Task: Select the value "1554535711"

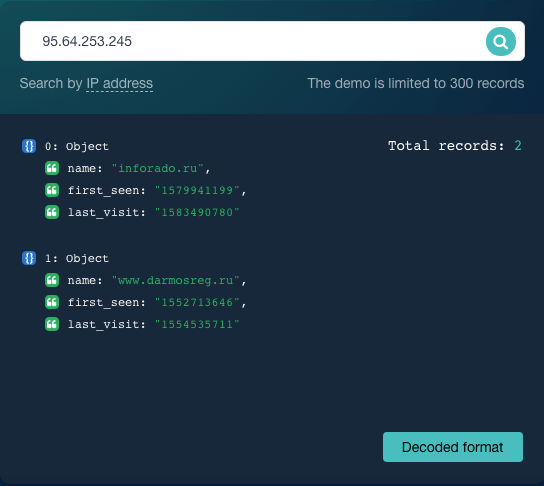Action: tap(197, 324)
